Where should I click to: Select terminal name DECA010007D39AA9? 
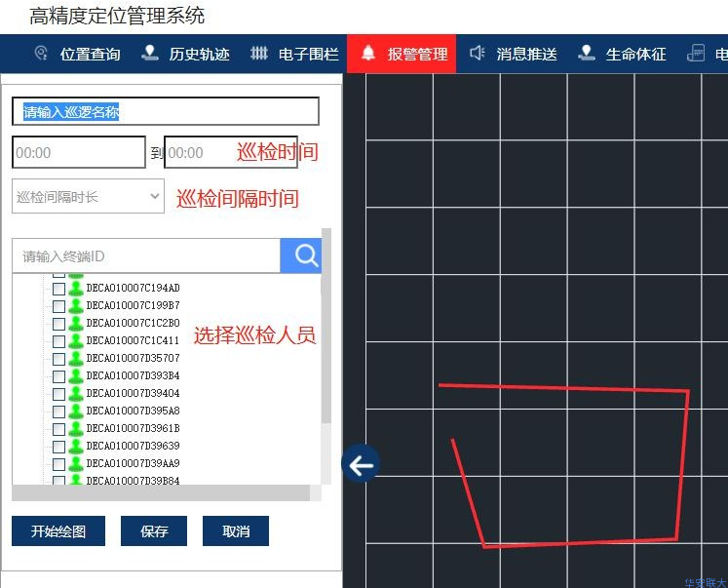click(133, 463)
